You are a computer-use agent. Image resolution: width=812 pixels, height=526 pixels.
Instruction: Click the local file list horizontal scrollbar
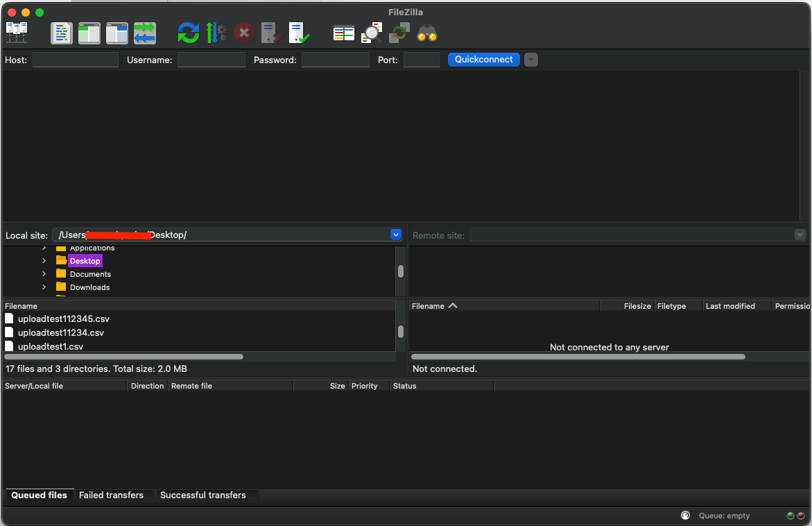tap(123, 357)
